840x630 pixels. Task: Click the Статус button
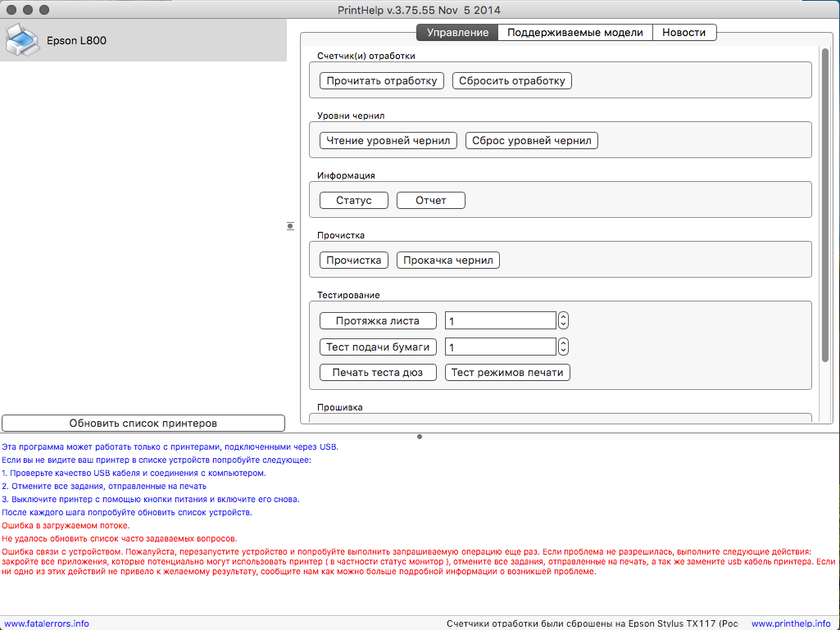pyautogui.click(x=354, y=201)
